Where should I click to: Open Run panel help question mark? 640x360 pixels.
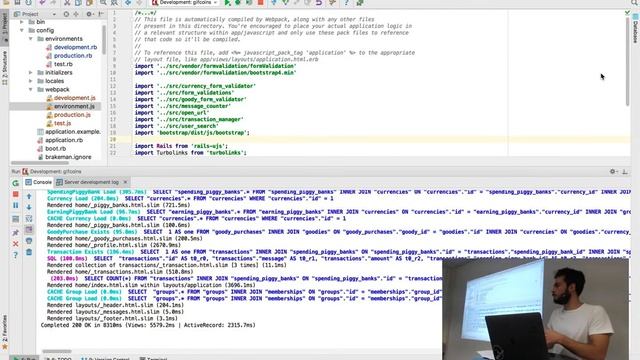[x=16, y=256]
